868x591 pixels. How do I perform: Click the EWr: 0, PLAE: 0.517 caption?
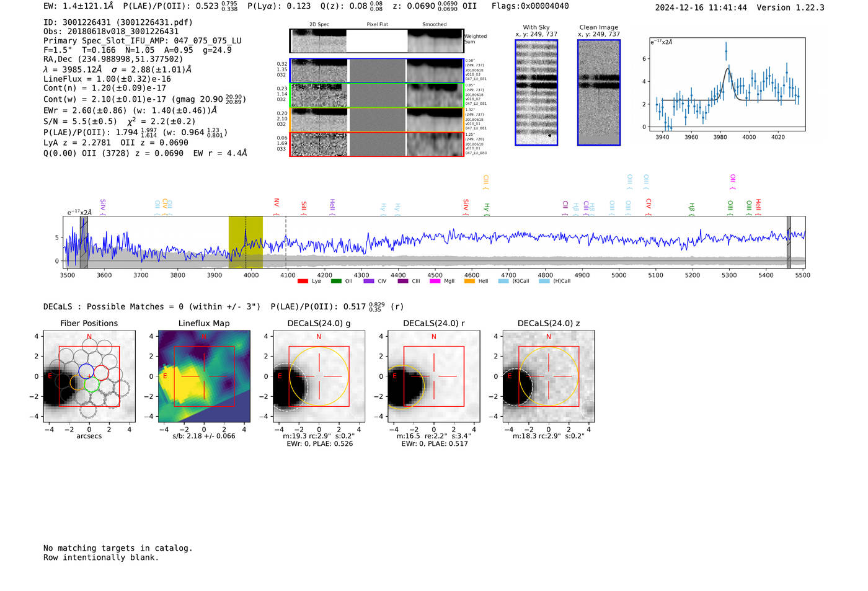tap(435, 443)
